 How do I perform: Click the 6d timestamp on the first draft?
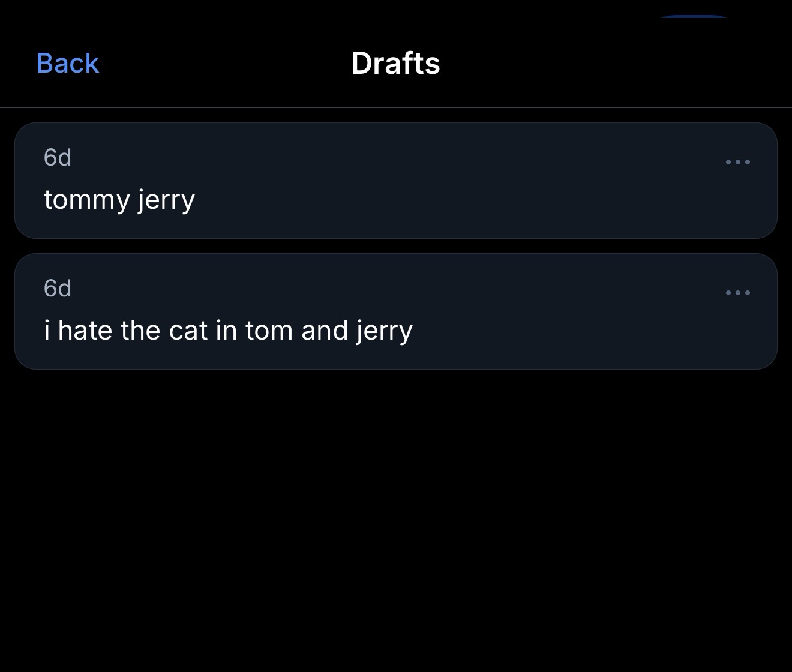[x=58, y=158]
